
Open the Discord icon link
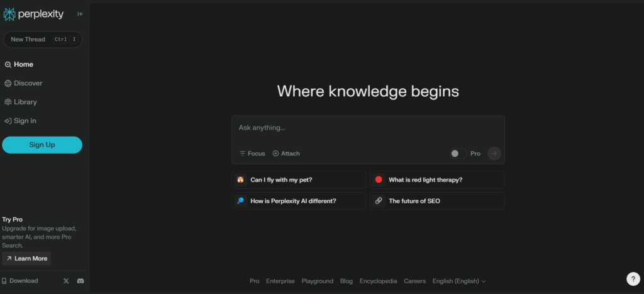click(x=80, y=281)
